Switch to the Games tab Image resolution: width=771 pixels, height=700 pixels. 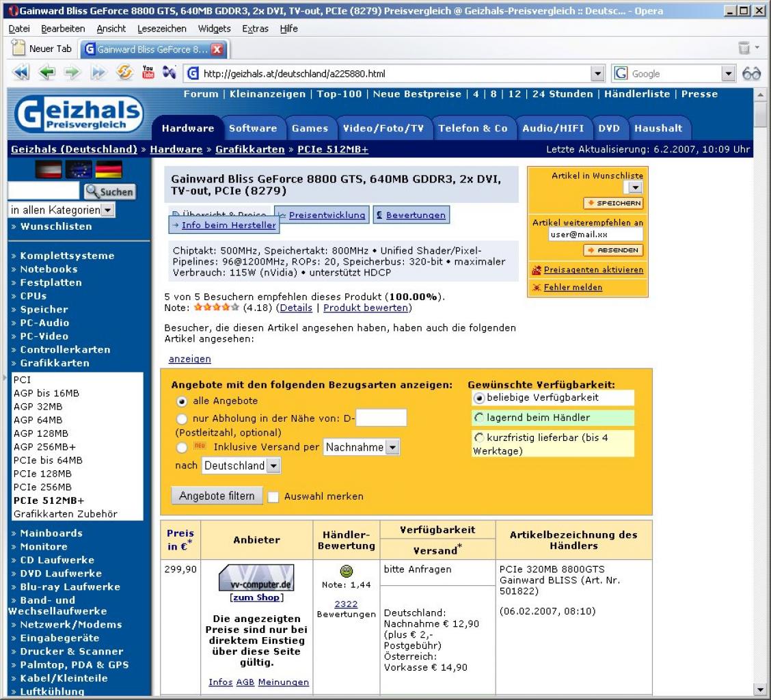pyautogui.click(x=310, y=129)
